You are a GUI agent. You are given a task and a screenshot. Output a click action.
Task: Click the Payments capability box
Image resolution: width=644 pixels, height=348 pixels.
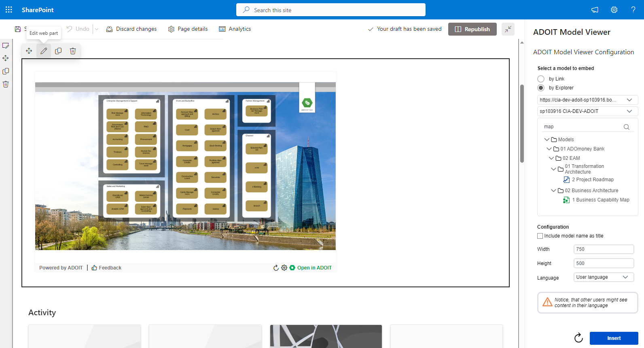[187, 209]
